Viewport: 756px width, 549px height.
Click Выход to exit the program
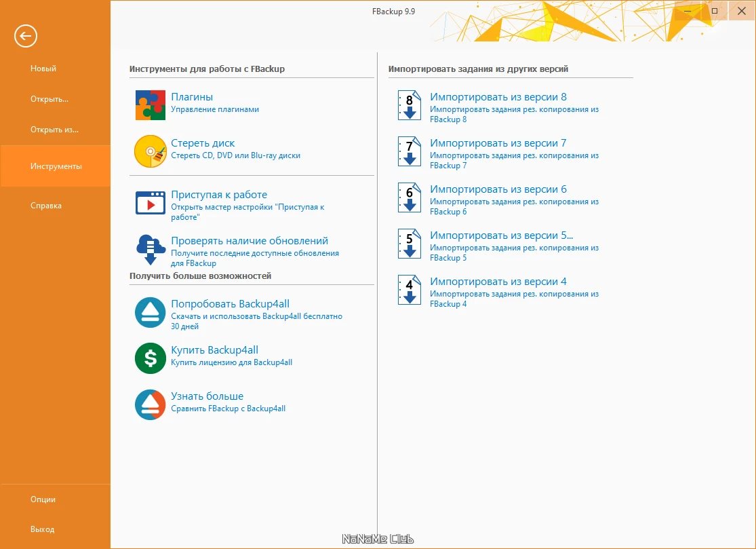coord(43,529)
